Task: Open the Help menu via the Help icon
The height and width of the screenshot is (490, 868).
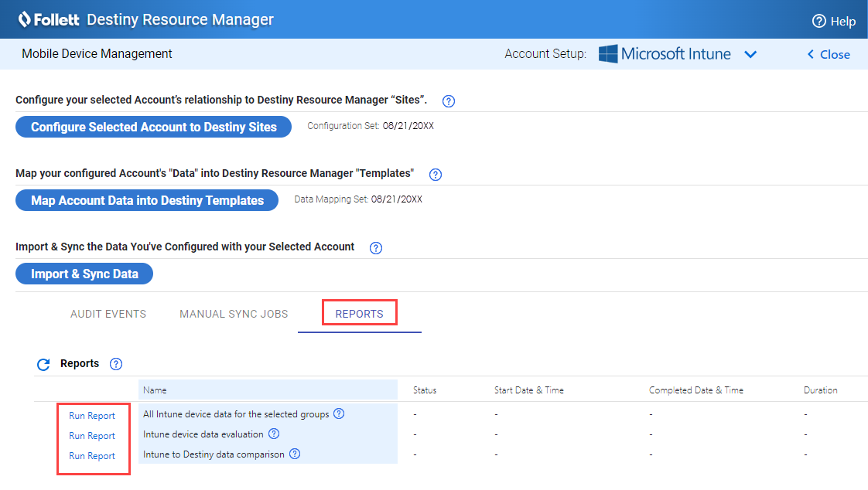Action: (x=818, y=21)
